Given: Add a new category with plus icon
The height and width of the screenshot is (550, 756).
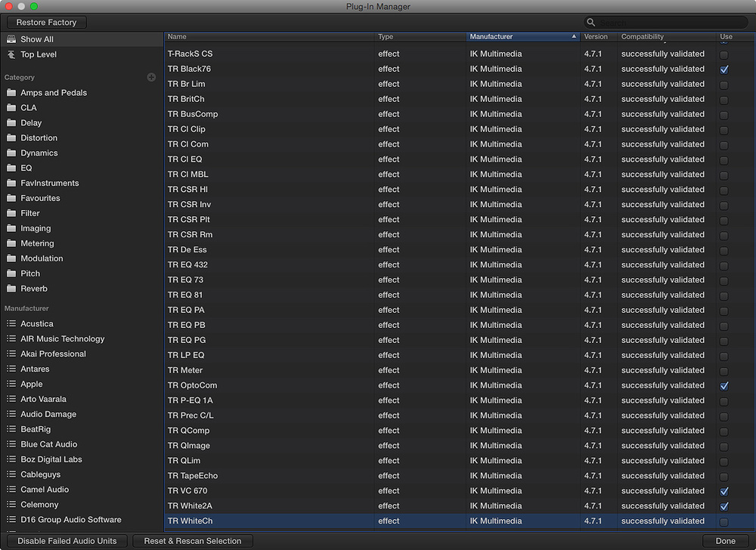Looking at the screenshot, I should [x=151, y=77].
